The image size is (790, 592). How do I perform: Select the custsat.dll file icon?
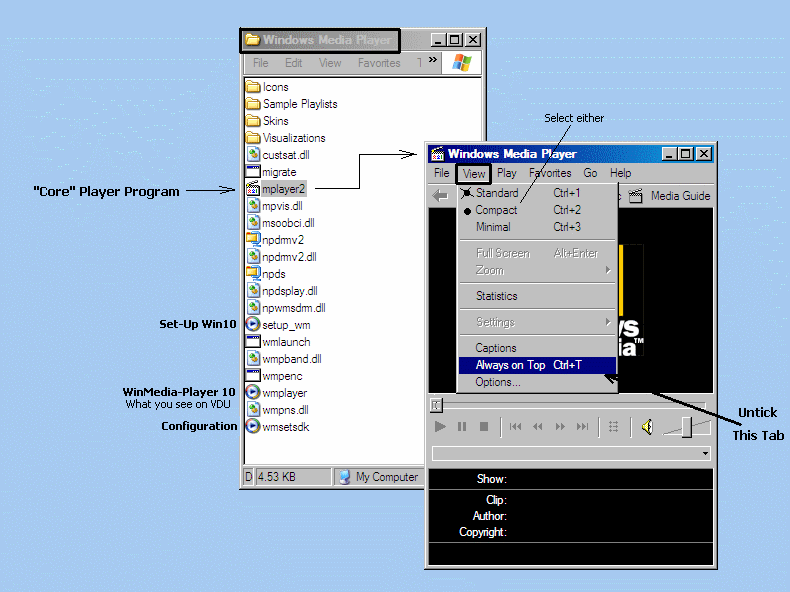click(253, 155)
